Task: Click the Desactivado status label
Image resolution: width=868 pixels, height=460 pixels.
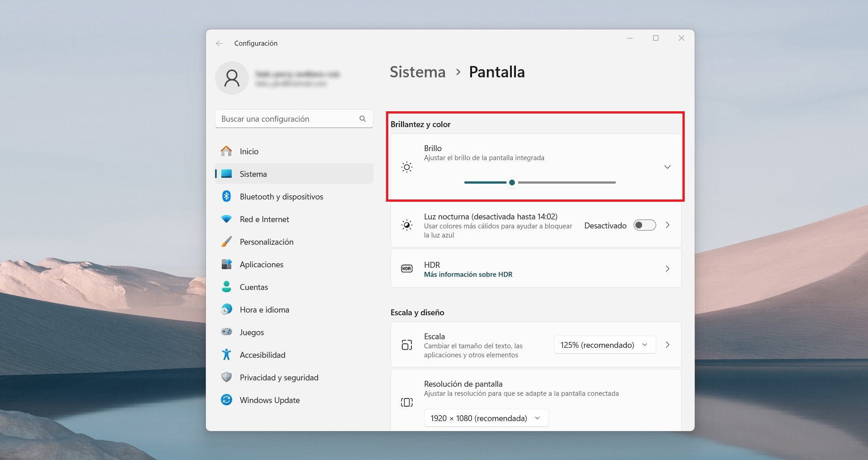Action: pyautogui.click(x=605, y=225)
